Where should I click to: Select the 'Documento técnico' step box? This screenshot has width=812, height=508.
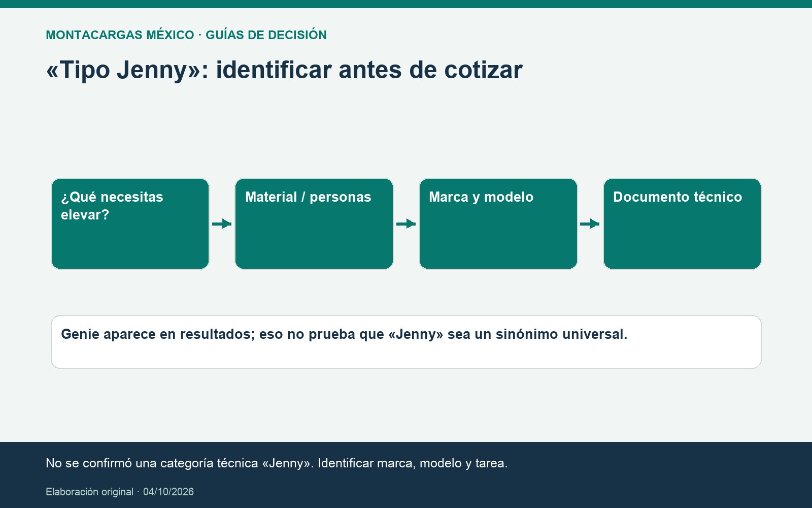[682, 224]
